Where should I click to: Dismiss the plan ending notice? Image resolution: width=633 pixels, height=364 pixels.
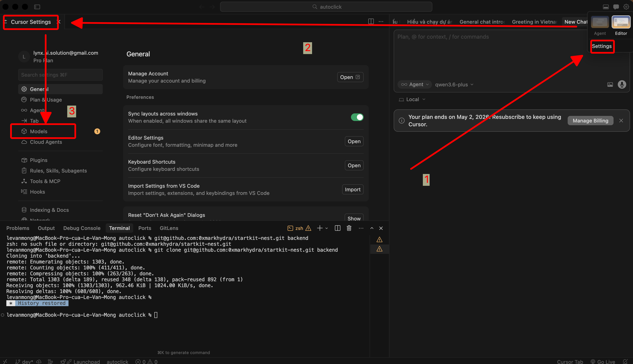point(621,121)
